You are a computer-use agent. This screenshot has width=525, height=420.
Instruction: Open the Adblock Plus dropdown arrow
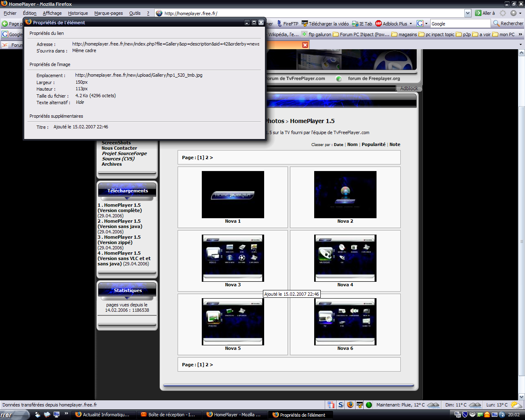point(411,24)
